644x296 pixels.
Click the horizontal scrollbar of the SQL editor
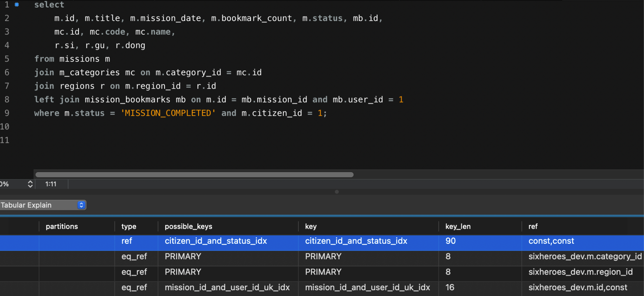click(x=194, y=174)
